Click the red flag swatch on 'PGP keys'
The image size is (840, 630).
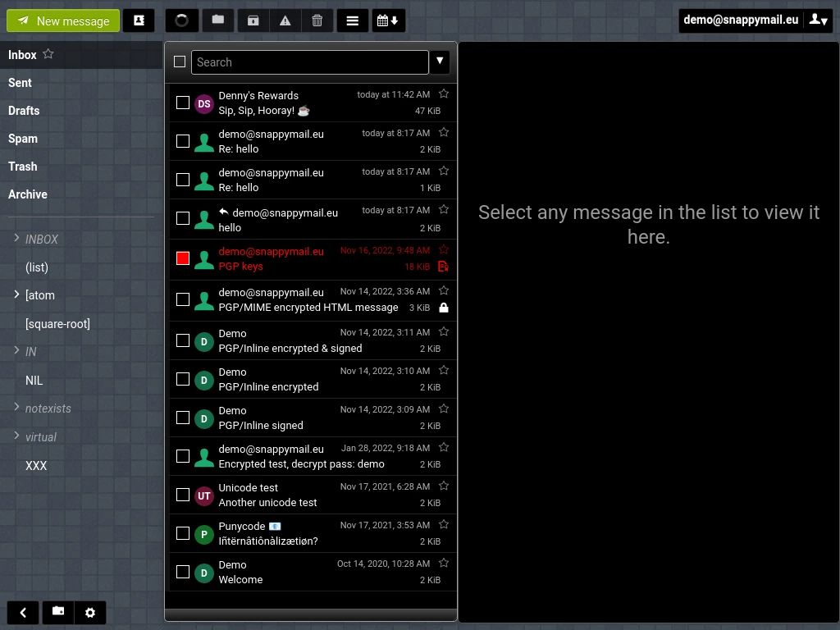pyautogui.click(x=182, y=258)
